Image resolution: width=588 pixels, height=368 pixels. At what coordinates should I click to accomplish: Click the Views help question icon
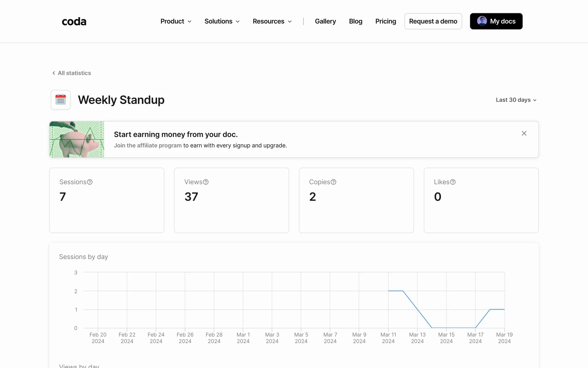206,182
